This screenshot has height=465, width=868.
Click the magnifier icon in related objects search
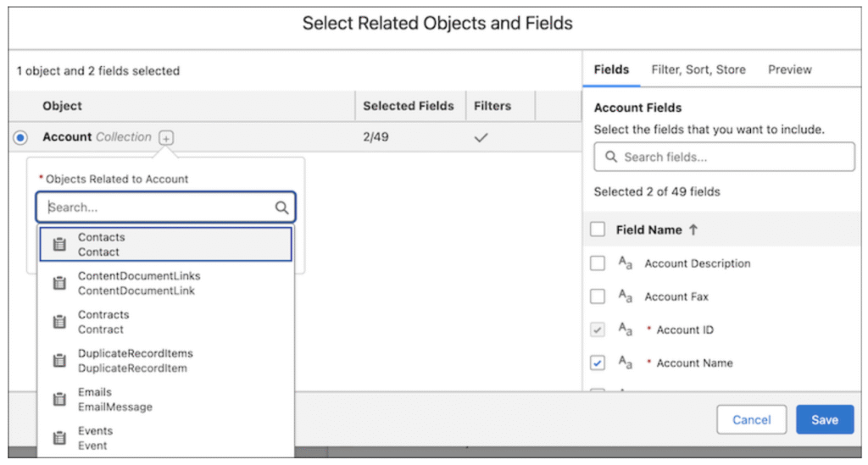pos(281,208)
